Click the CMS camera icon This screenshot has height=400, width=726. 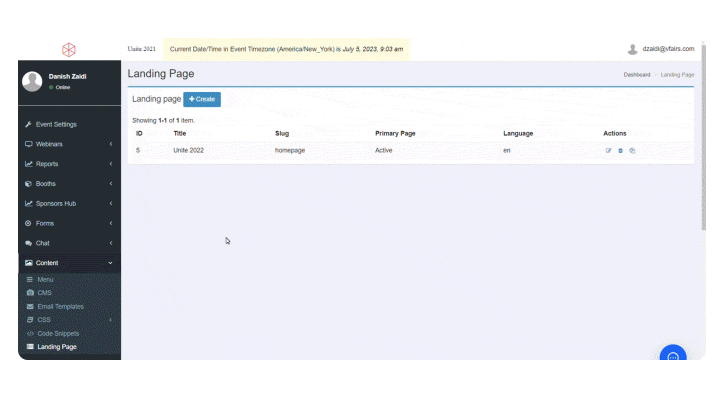[30, 293]
